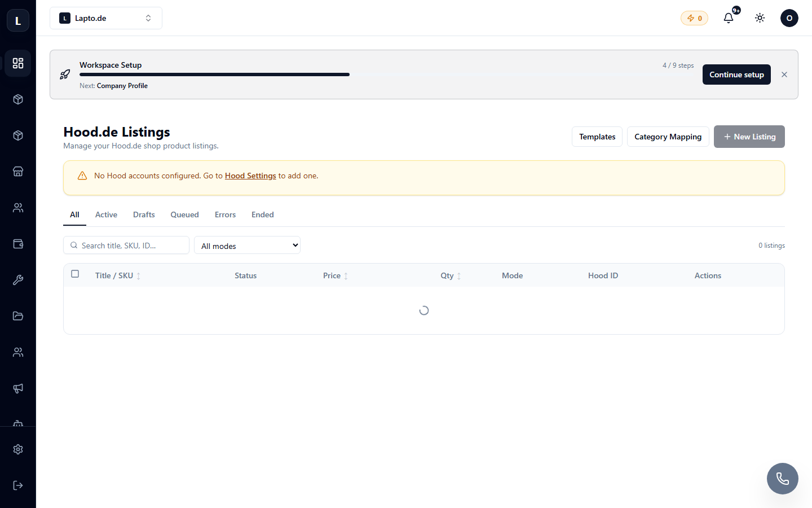Select the Ended tab
This screenshot has height=508, width=812.
click(263, 214)
